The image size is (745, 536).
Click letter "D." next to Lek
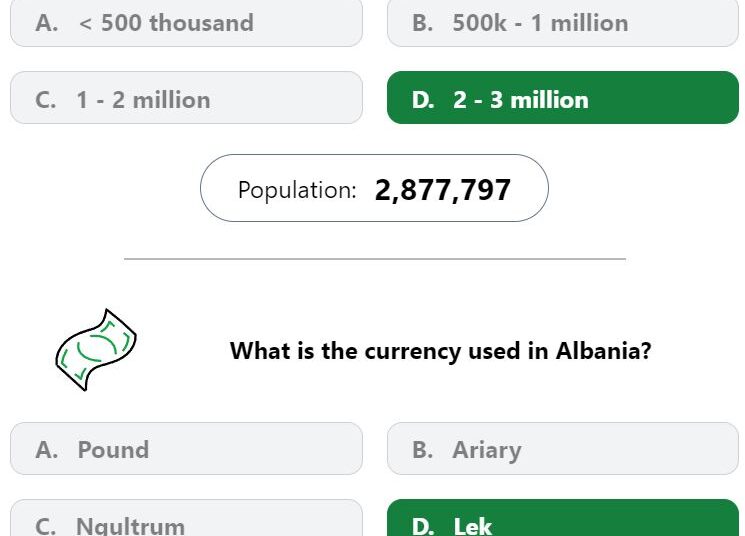tap(422, 525)
